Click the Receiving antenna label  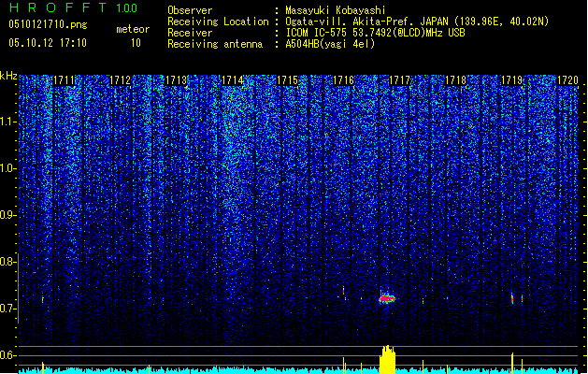[x=215, y=44]
